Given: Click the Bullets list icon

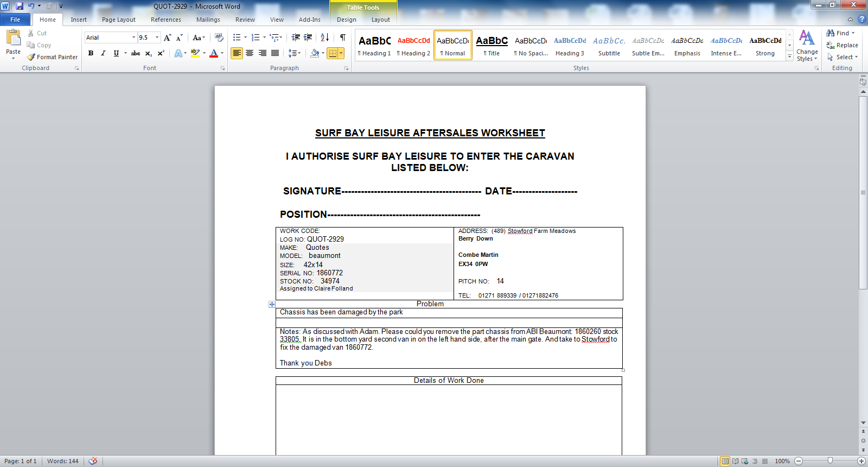Looking at the screenshot, I should click(237, 37).
